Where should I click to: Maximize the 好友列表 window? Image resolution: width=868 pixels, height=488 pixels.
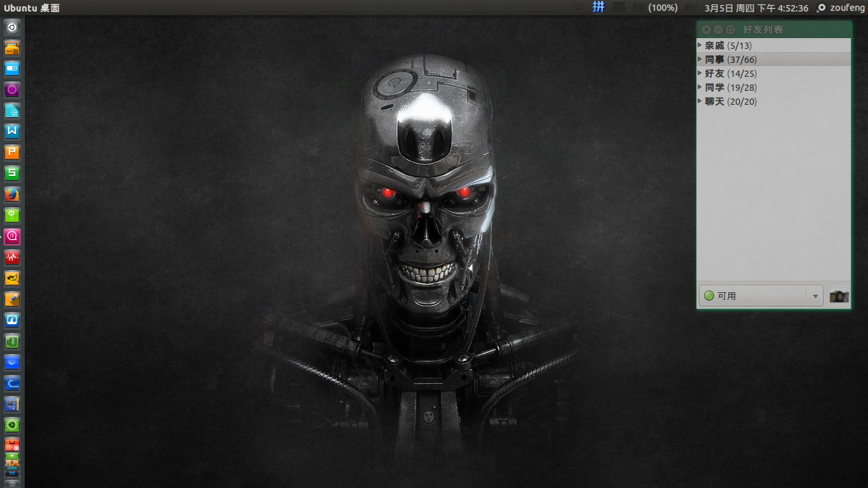tap(731, 29)
